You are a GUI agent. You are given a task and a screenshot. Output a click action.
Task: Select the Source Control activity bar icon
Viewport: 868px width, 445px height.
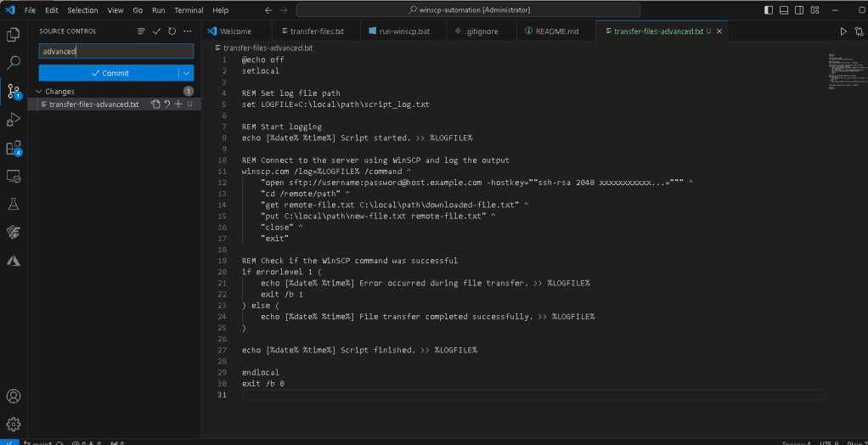pyautogui.click(x=14, y=92)
